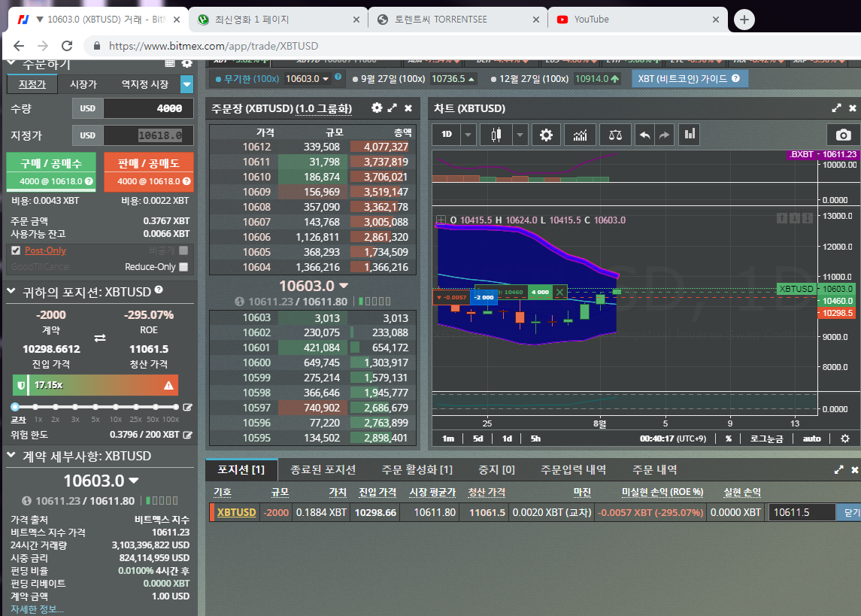Open a new browser tab
The image size is (861, 616).
(x=744, y=20)
